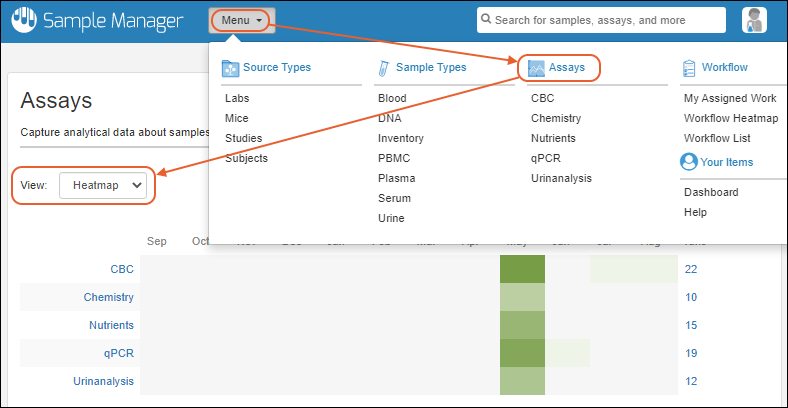Click the dark green CBC May cell

tap(522, 269)
